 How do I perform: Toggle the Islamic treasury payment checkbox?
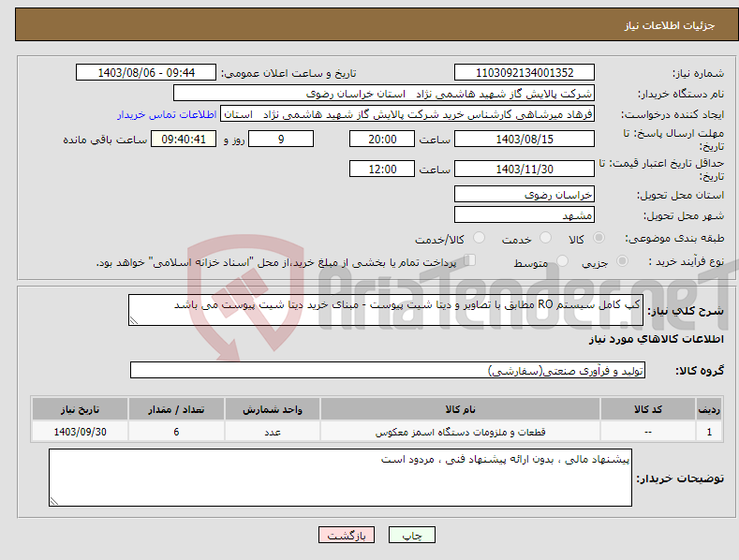click(x=469, y=260)
